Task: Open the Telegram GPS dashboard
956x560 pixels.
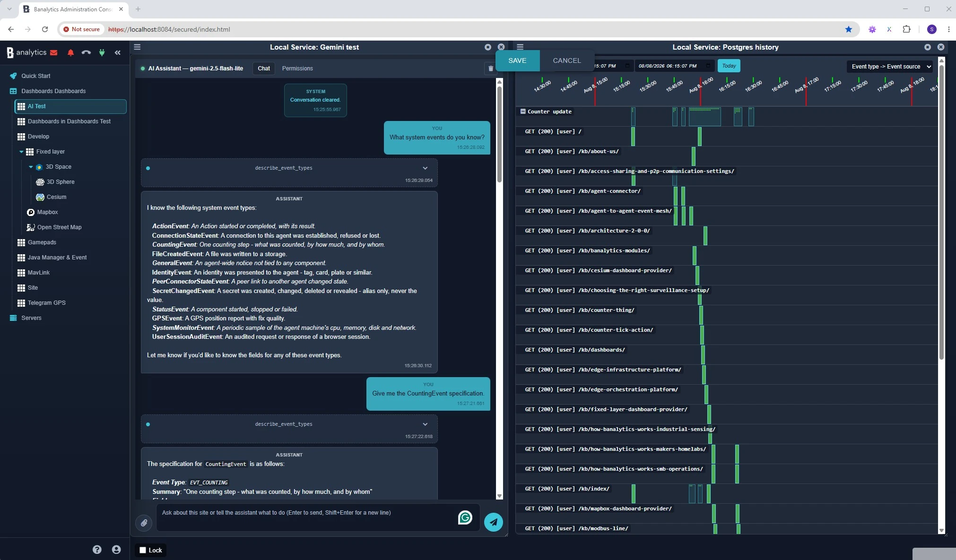Action: (x=46, y=303)
